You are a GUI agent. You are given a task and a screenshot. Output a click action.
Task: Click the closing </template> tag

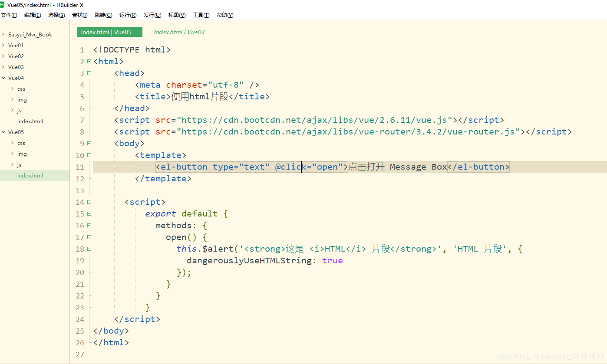tap(163, 179)
